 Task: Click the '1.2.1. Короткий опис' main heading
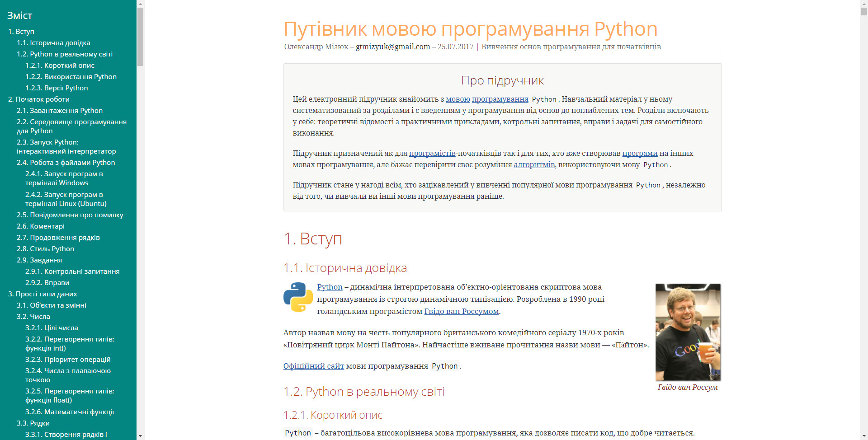pyautogui.click(x=333, y=415)
